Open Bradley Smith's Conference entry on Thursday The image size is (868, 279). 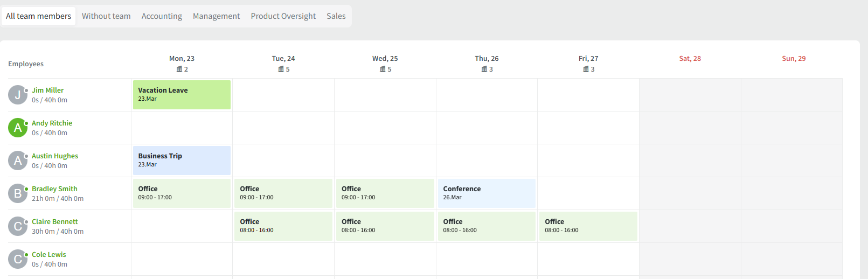pos(487,193)
